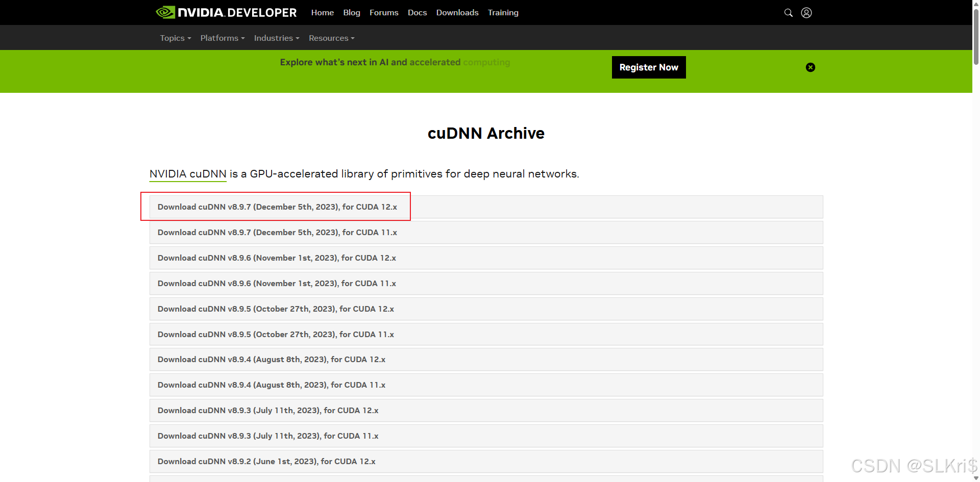The height and width of the screenshot is (482, 980).
Task: Open the Docs menu item
Action: point(417,13)
